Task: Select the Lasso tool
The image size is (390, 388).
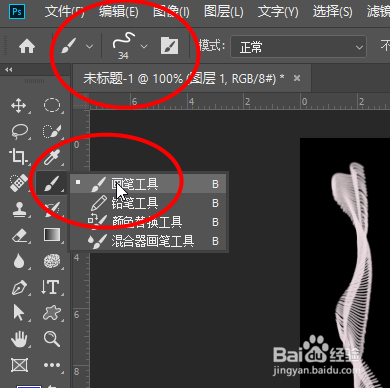Action: [x=19, y=131]
